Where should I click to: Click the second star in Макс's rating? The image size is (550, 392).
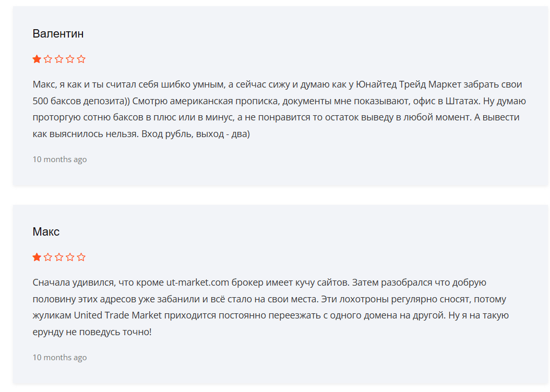coord(48,258)
